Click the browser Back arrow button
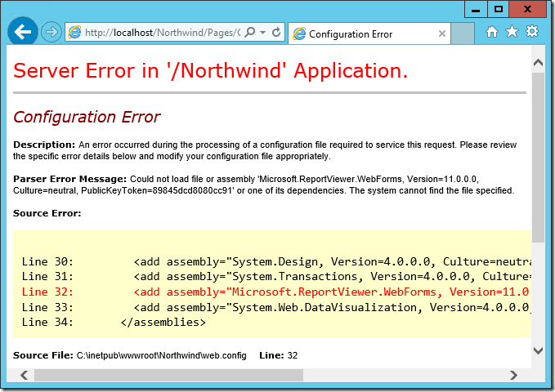555x392 pixels. [23, 32]
